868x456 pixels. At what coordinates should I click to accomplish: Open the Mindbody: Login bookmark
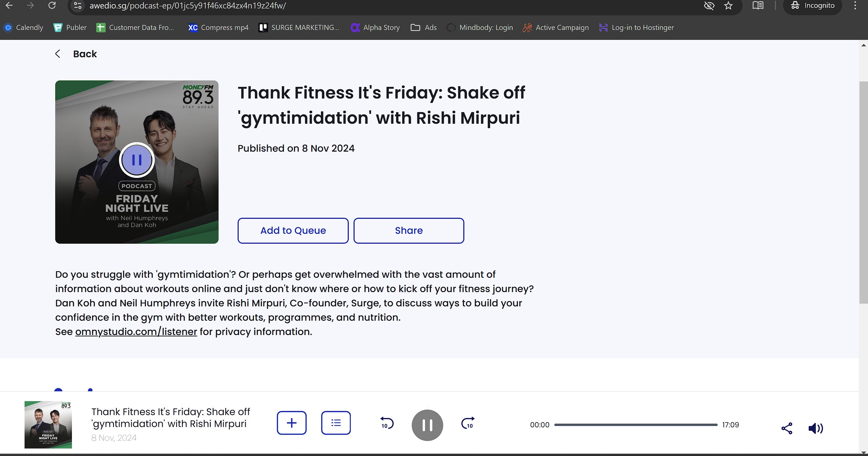pos(480,28)
